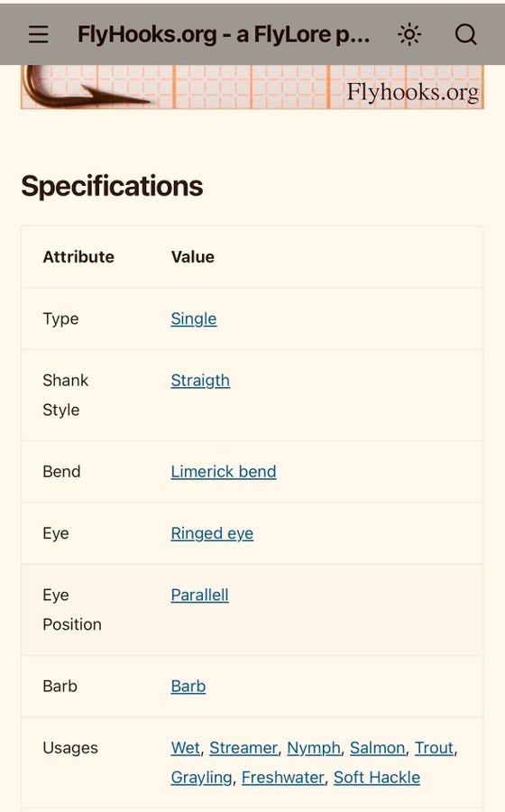
Task: Open the search magnifier icon
Action: tap(465, 34)
